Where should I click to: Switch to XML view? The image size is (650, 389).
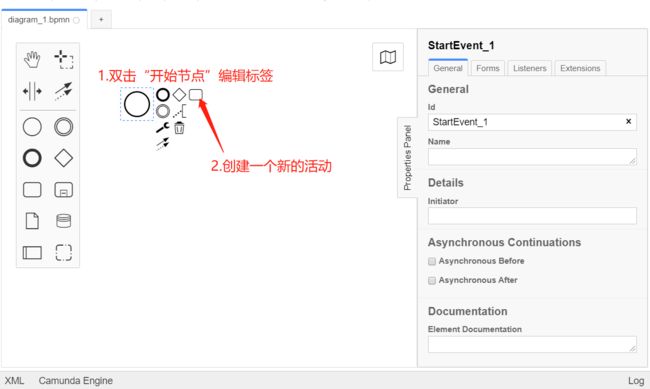14,381
